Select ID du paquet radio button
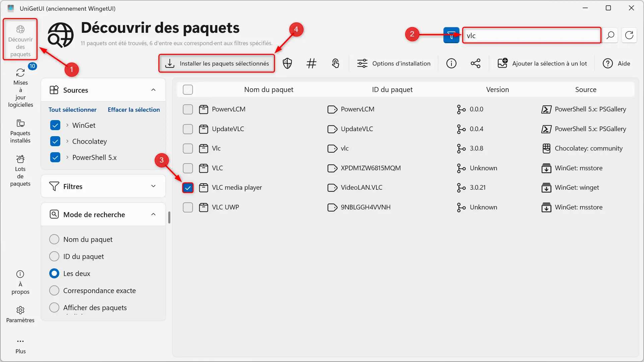 pos(54,256)
